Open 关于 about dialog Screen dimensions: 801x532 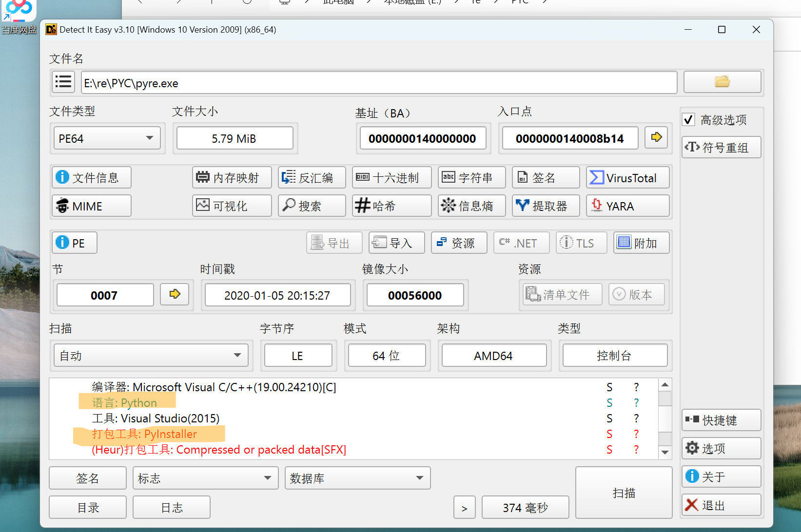tap(722, 476)
